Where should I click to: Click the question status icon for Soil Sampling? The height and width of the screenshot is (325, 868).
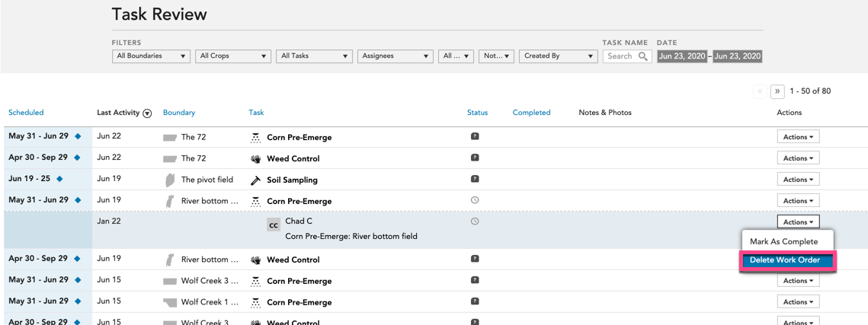475,179
